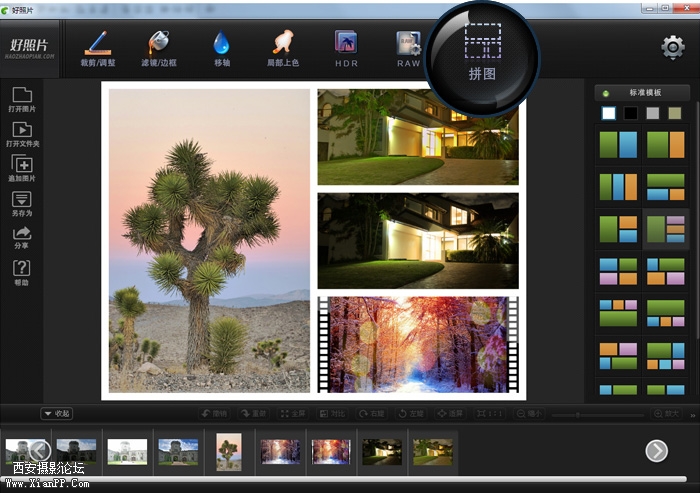Select the 局部上色 local coloring tool
Screen dimensions: 700x493
(x=284, y=48)
